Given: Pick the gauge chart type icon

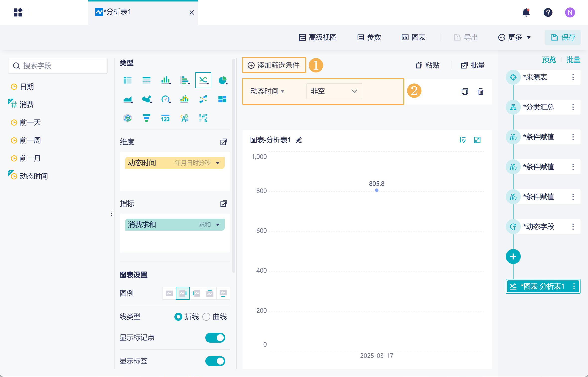Looking at the screenshot, I should point(165,99).
